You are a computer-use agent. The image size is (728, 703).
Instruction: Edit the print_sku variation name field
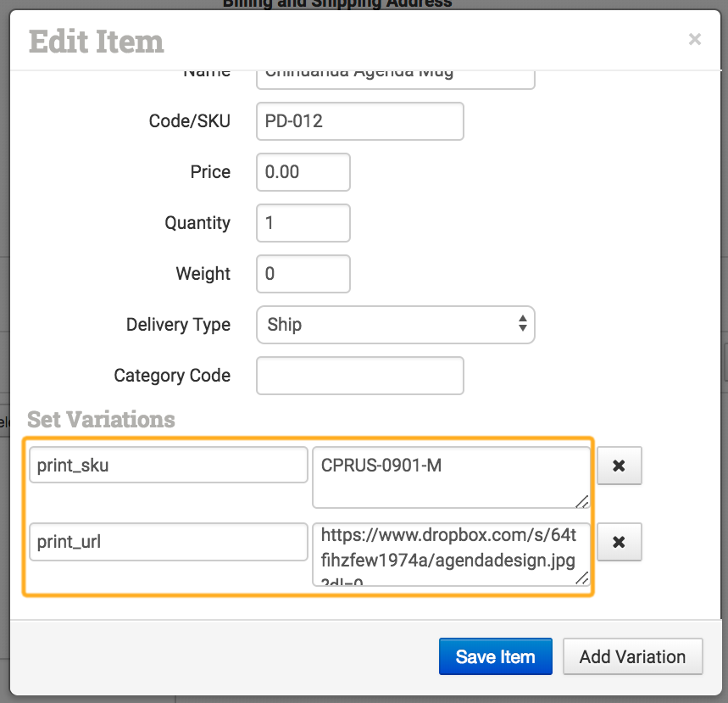coord(168,466)
